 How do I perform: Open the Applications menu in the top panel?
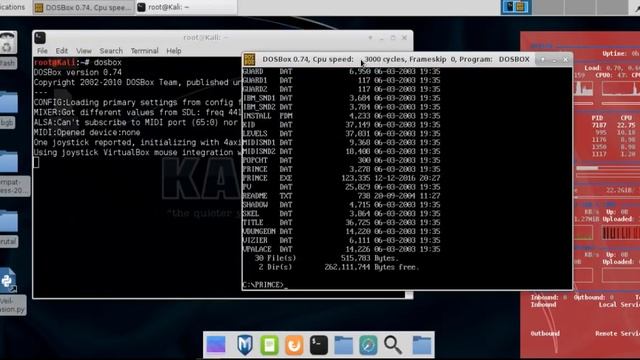(x=13, y=7)
